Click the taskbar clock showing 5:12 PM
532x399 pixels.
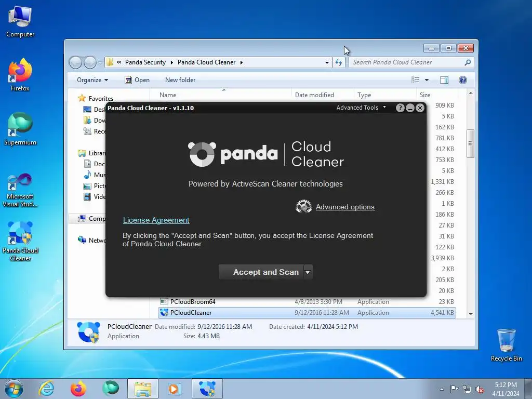tap(506, 389)
